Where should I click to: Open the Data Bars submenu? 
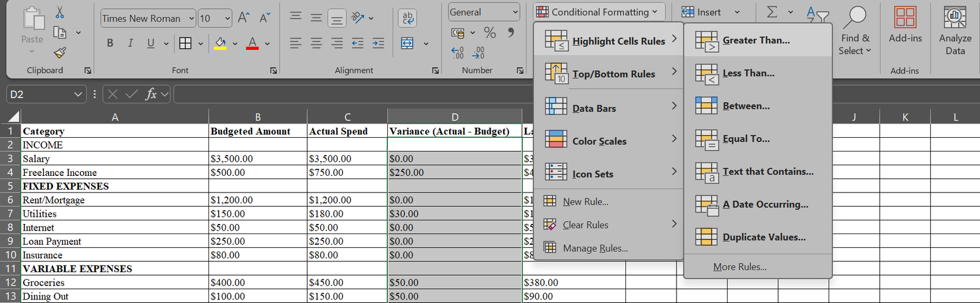tap(609, 108)
